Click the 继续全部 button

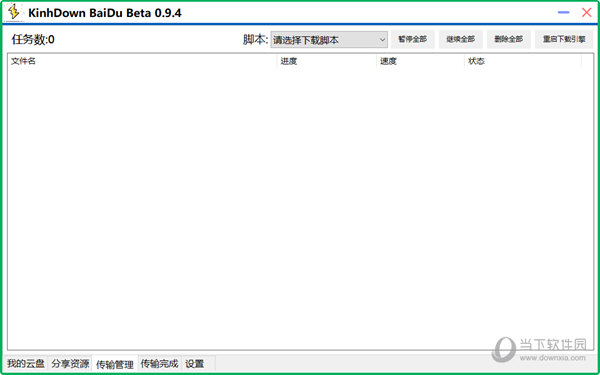[x=461, y=39]
